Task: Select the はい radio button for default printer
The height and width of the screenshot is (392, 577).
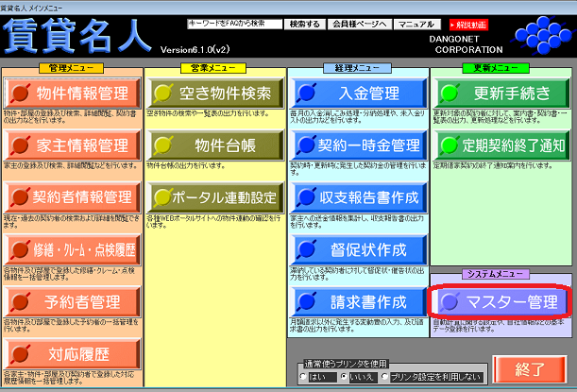Action: pos(305,377)
